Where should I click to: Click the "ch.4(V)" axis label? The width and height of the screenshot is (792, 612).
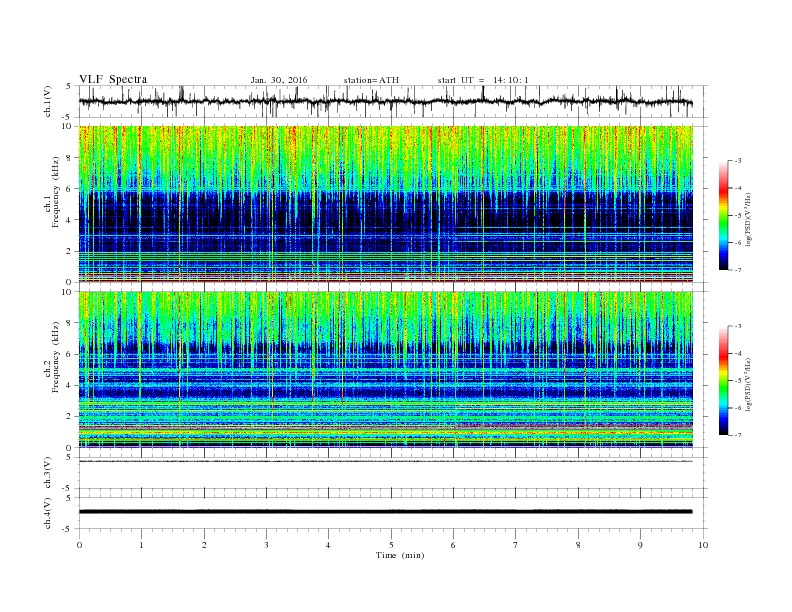[x=48, y=513]
